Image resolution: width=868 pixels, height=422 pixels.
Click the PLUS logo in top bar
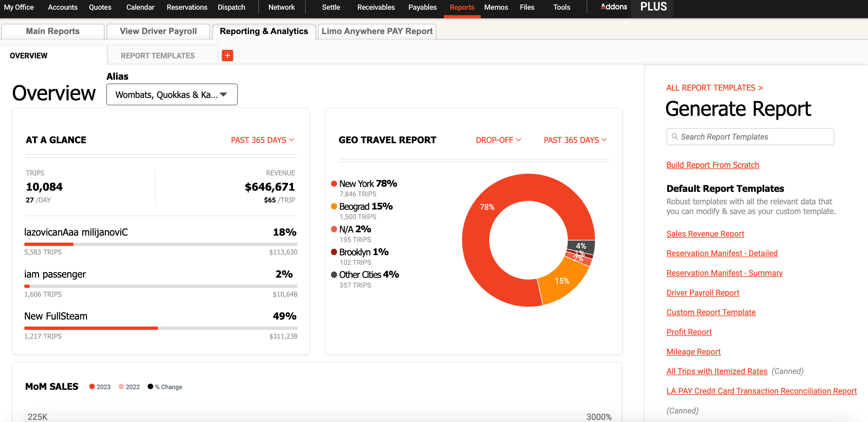coord(653,7)
